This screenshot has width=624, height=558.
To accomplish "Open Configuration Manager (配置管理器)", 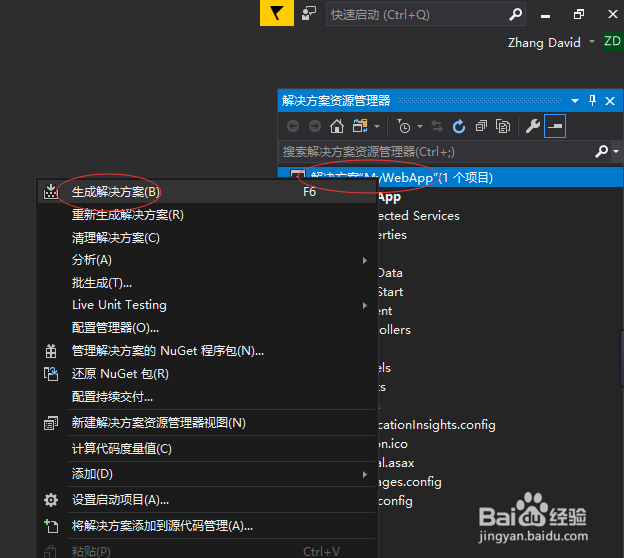I will click(207, 328).
